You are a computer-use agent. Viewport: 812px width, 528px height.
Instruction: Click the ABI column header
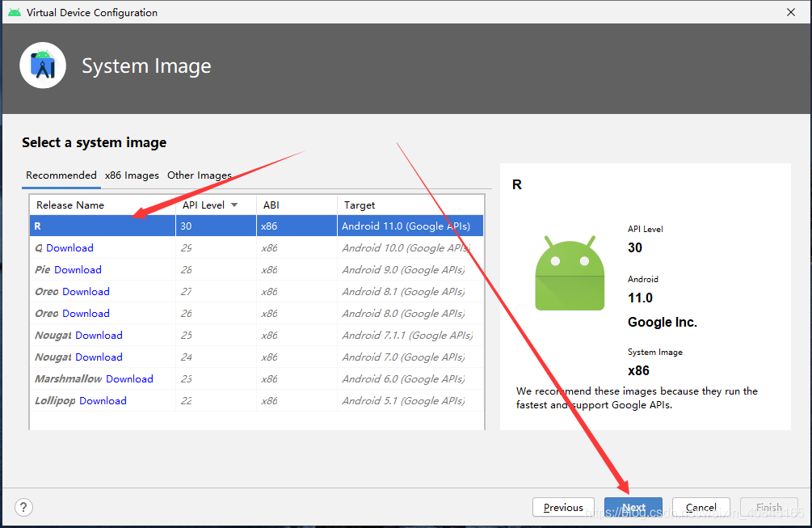click(297, 205)
